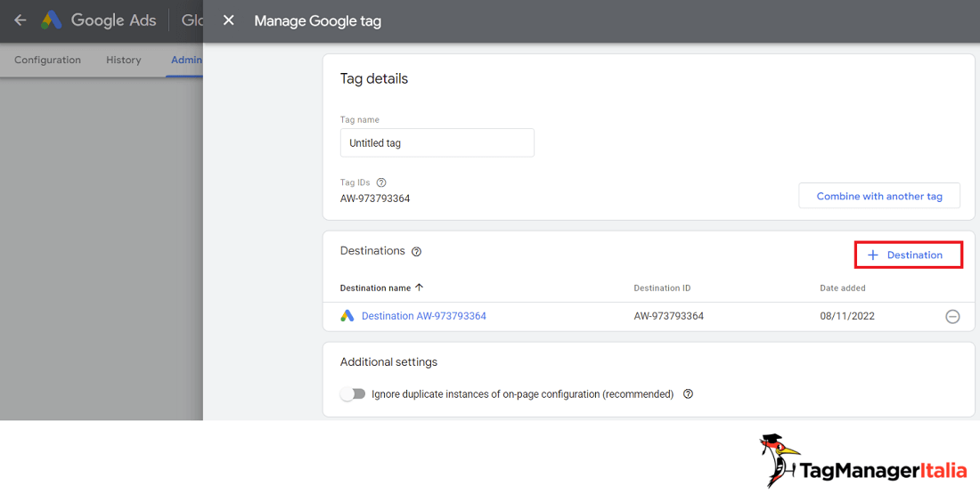Open Destination AW-973793364 link
Screen dimensions: 980x502
click(424, 316)
